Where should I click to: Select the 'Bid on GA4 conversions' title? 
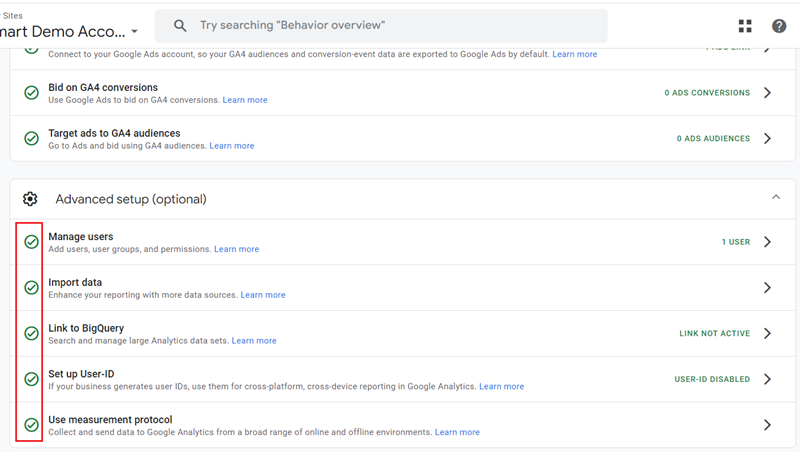(103, 88)
